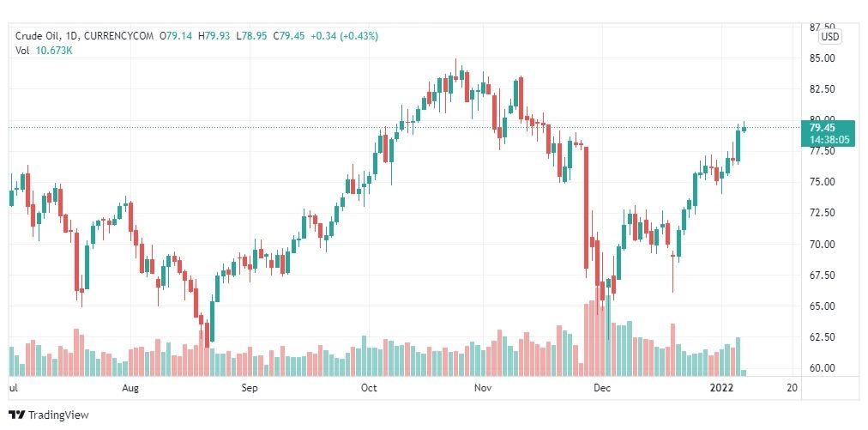Image resolution: width=868 pixels, height=430 pixels.
Task: Click the tallest red volume bar
Action: [599, 331]
